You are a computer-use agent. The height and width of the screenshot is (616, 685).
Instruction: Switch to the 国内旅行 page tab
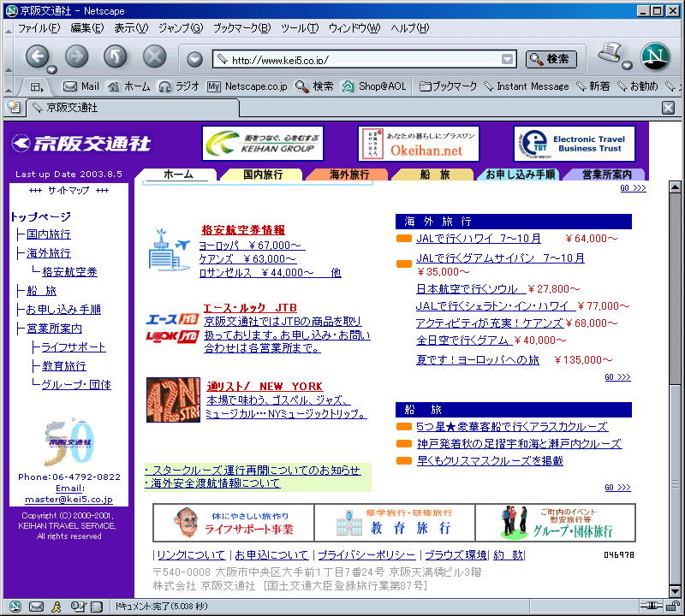[262, 175]
